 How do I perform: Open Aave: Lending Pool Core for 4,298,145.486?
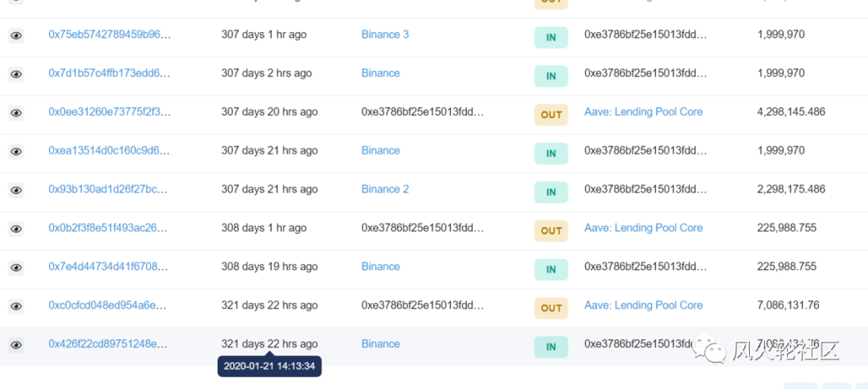tap(643, 112)
